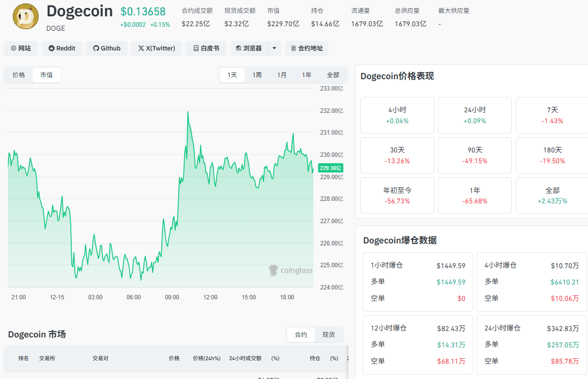
Task: Show 现货 spot markets
Action: click(329, 335)
